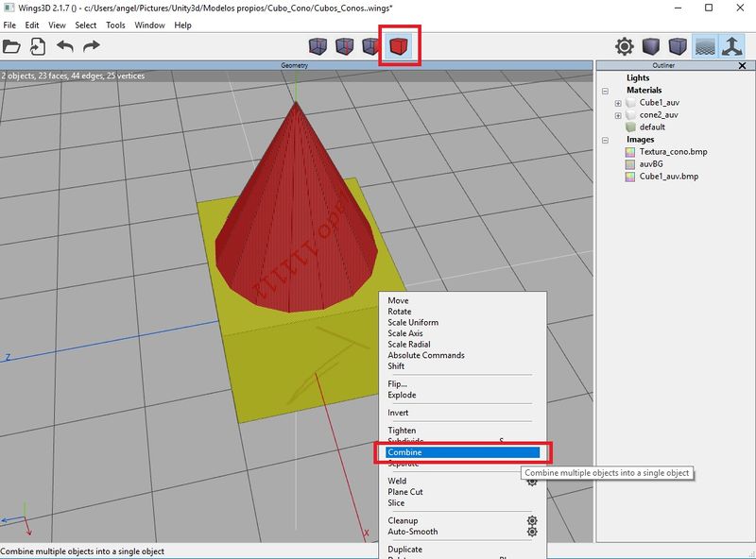Click the Save file icon
756x559 pixels.
pos(38,47)
